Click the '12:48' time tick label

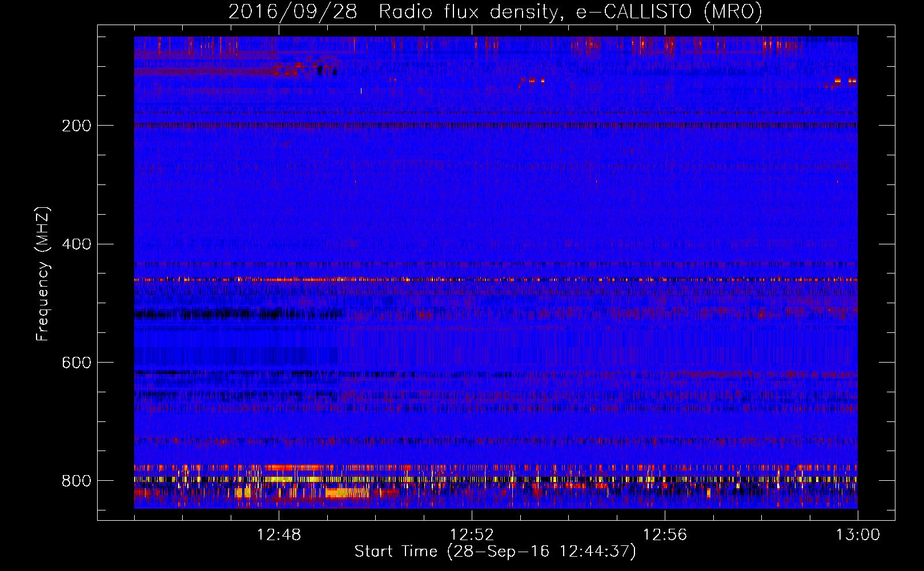(x=279, y=535)
